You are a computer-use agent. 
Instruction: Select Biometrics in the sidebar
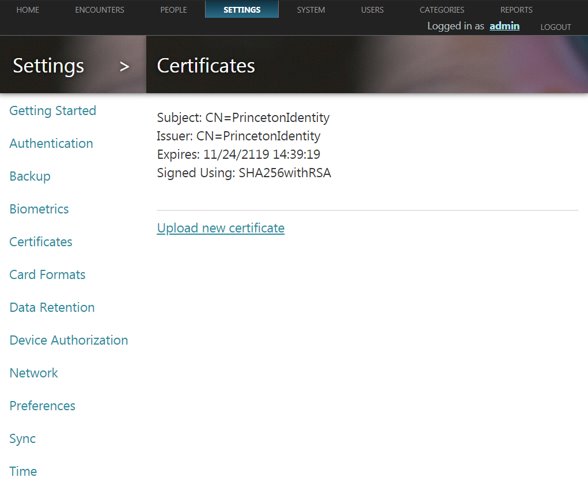point(39,209)
